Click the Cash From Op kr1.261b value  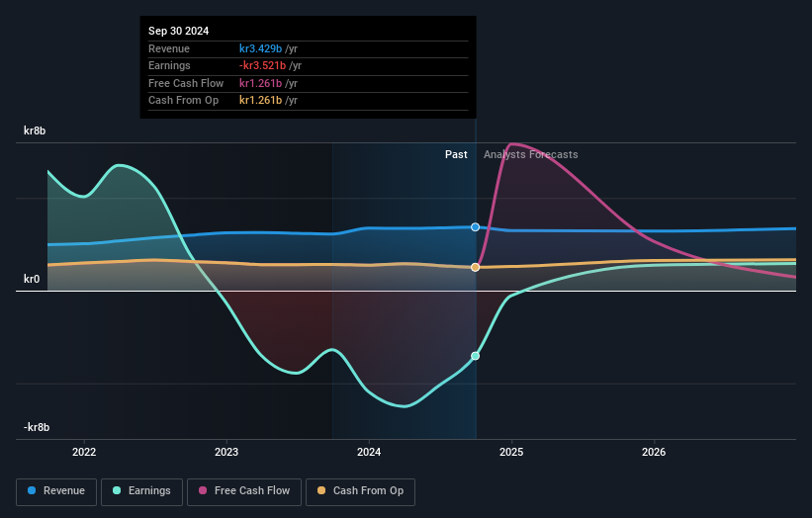260,101
